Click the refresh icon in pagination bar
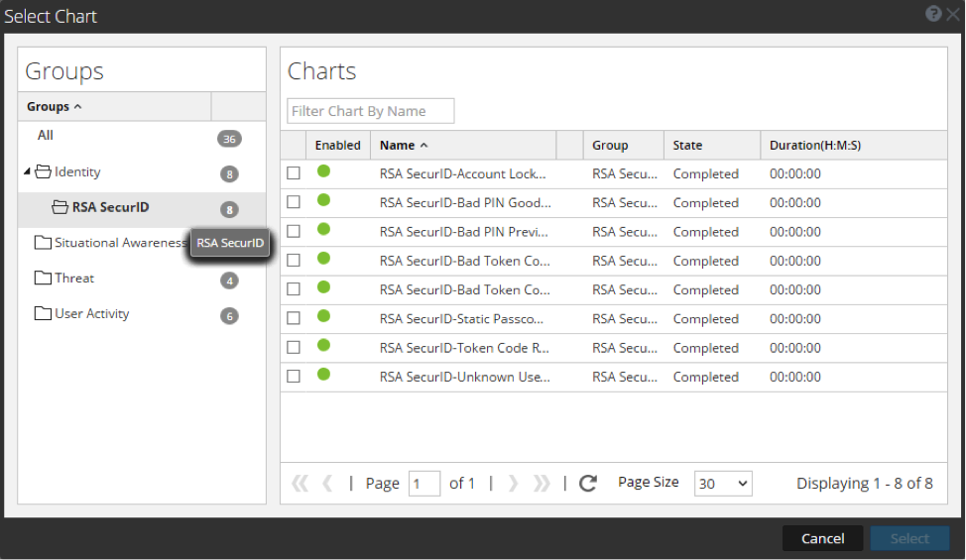The height and width of the screenshot is (560, 966). 588,483
